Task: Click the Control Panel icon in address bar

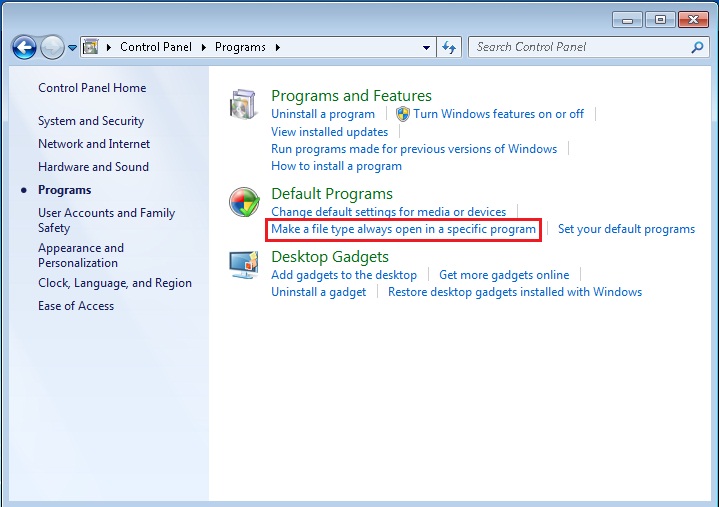Action: coord(91,47)
